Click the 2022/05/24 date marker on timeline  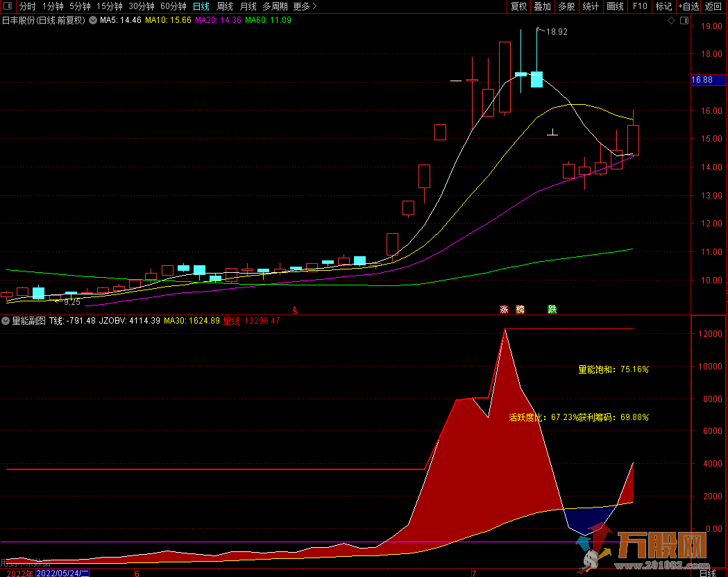(x=62, y=573)
